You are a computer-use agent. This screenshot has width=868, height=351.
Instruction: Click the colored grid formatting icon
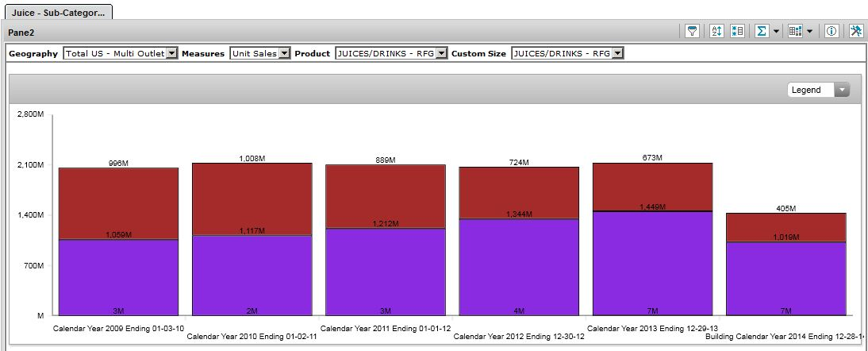tap(796, 31)
